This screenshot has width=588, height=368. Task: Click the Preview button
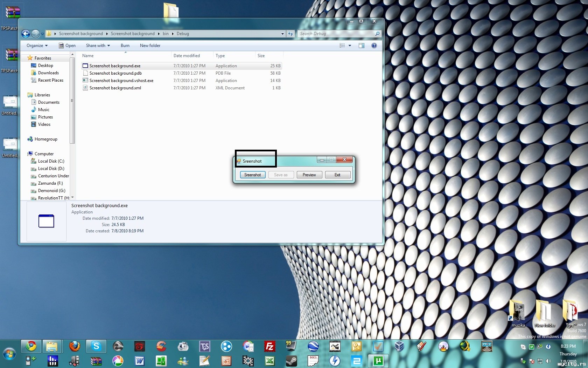tap(309, 175)
